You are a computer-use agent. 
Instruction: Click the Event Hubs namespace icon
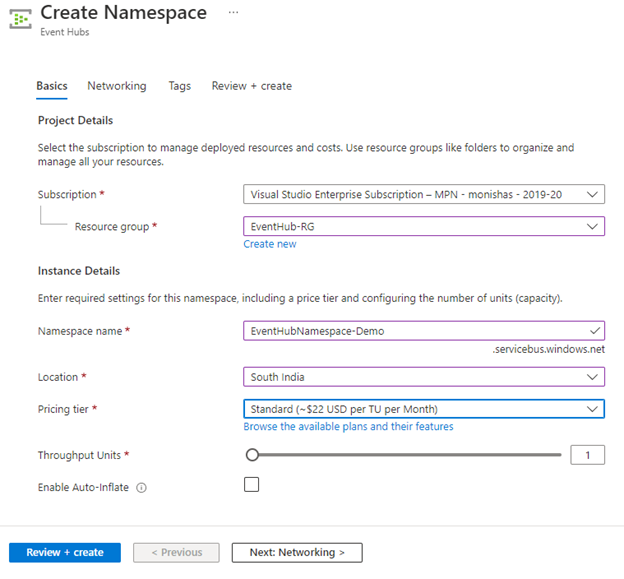pyautogui.click(x=20, y=19)
